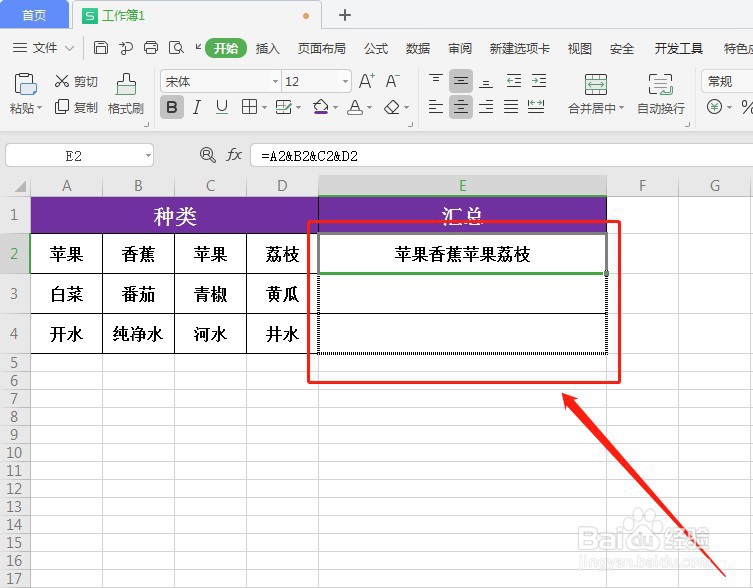Expand the Paste (粘贴) options arrow
This screenshot has width=753, height=588.
[x=39, y=108]
